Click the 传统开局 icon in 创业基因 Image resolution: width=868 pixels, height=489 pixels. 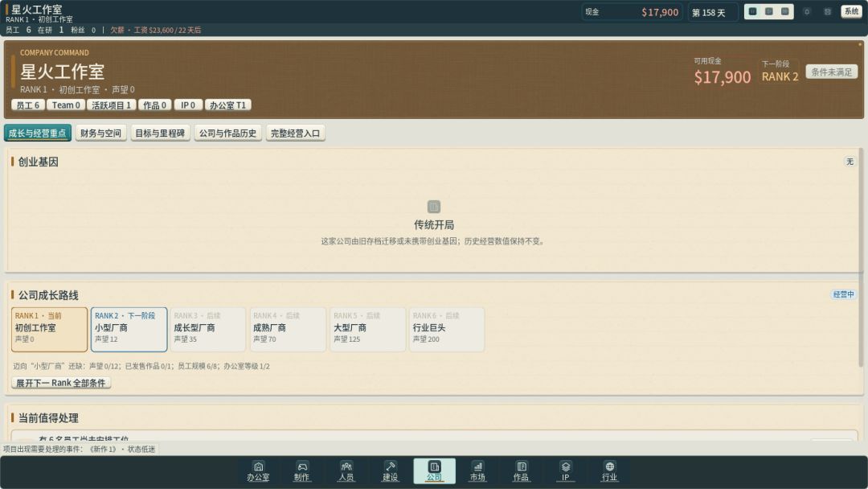tap(434, 207)
